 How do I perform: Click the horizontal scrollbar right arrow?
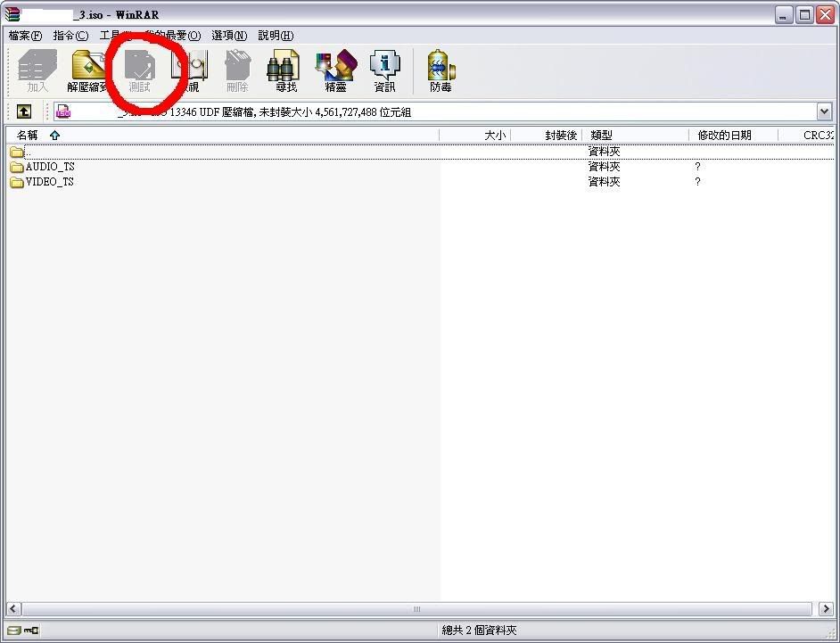tap(826, 609)
